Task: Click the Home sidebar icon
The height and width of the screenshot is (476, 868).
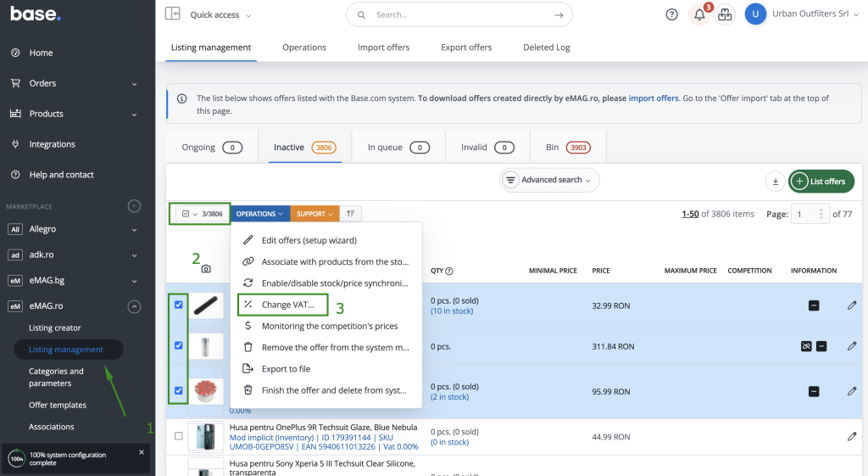Action: point(15,53)
